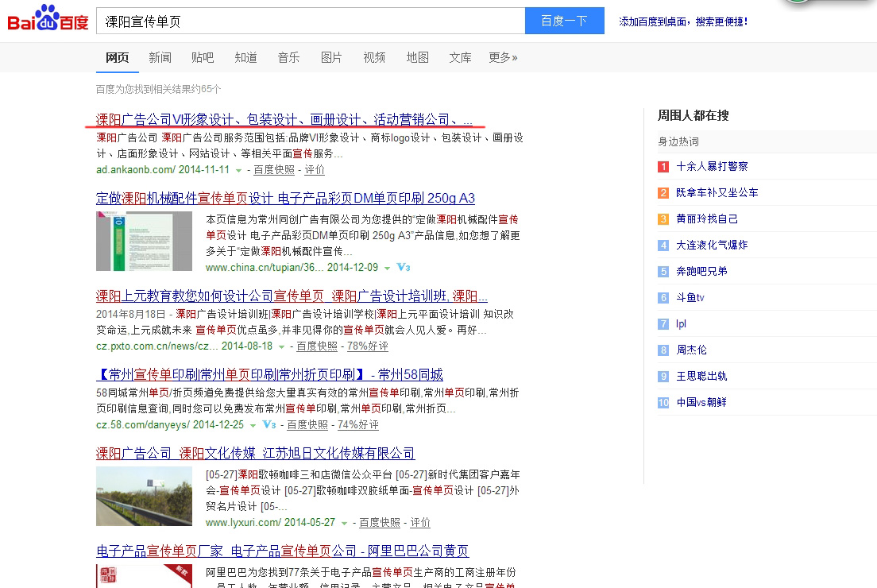
Task: Click the cz.pxto.com/news green URL text
Action: coord(184,346)
